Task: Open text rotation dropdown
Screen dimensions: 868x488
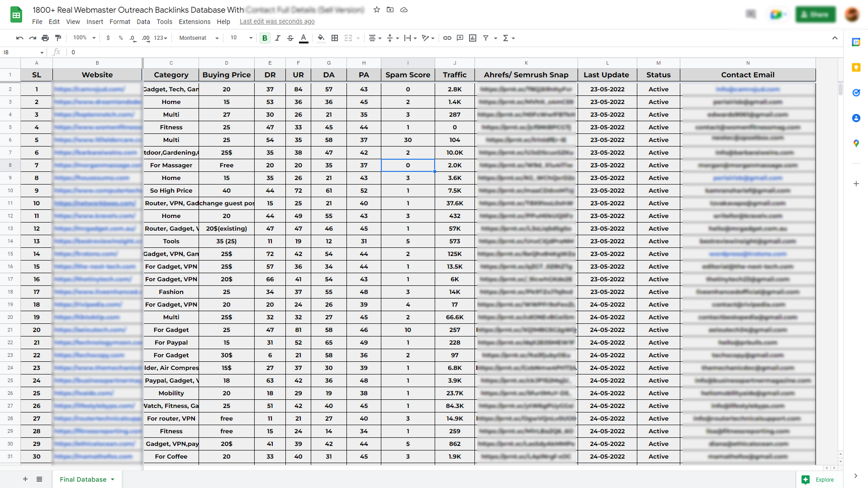Action: [x=428, y=38]
